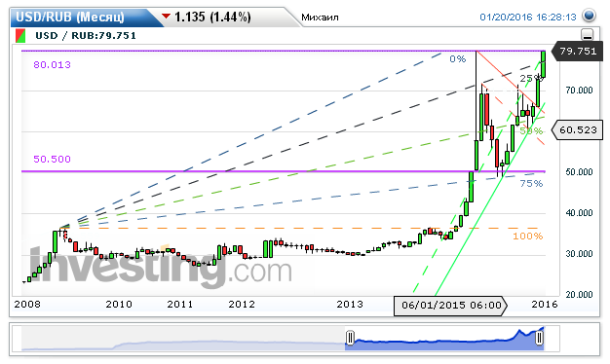Click the minimize chart panel icon
The height and width of the screenshot is (364, 610).
[587, 35]
